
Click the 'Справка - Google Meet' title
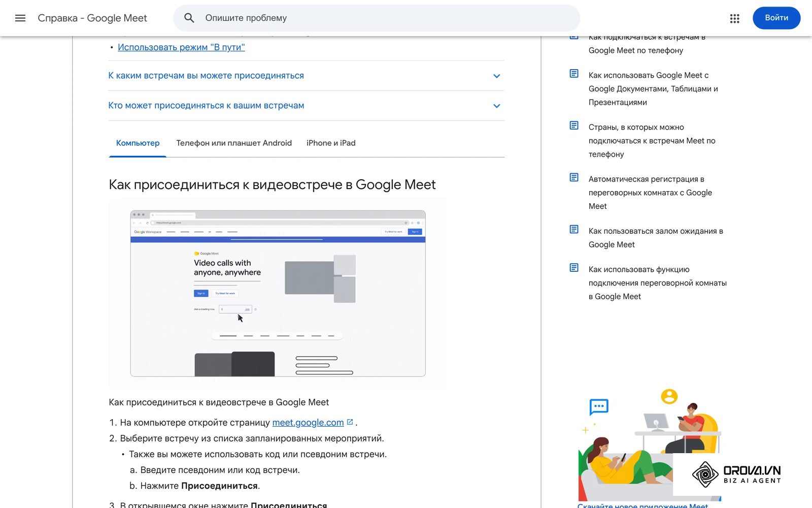[x=92, y=18]
